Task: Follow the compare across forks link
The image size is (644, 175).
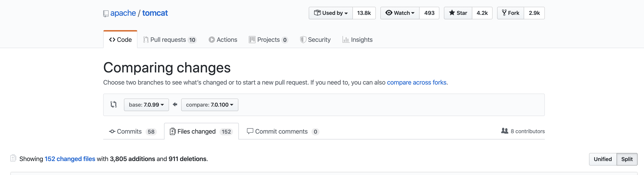Action: point(416,82)
